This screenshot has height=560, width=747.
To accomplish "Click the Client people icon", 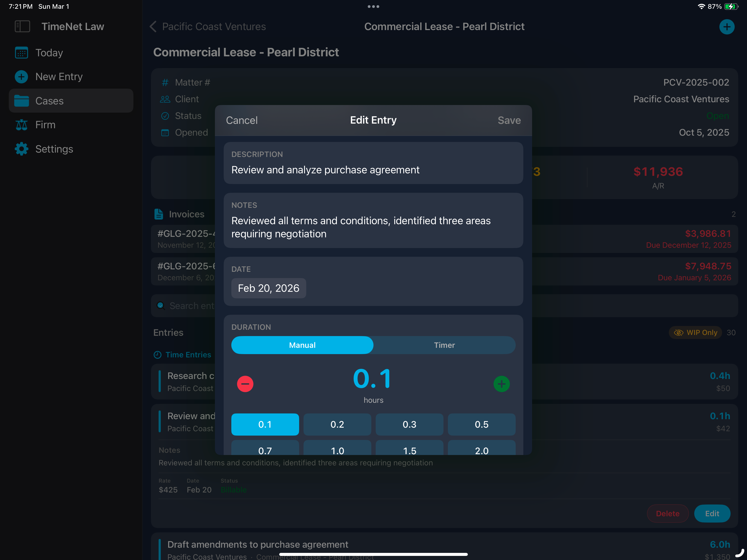I will click(x=165, y=99).
